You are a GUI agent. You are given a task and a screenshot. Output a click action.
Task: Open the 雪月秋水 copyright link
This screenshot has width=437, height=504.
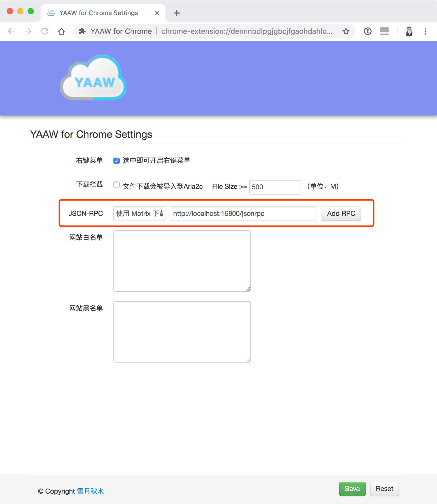point(91,491)
